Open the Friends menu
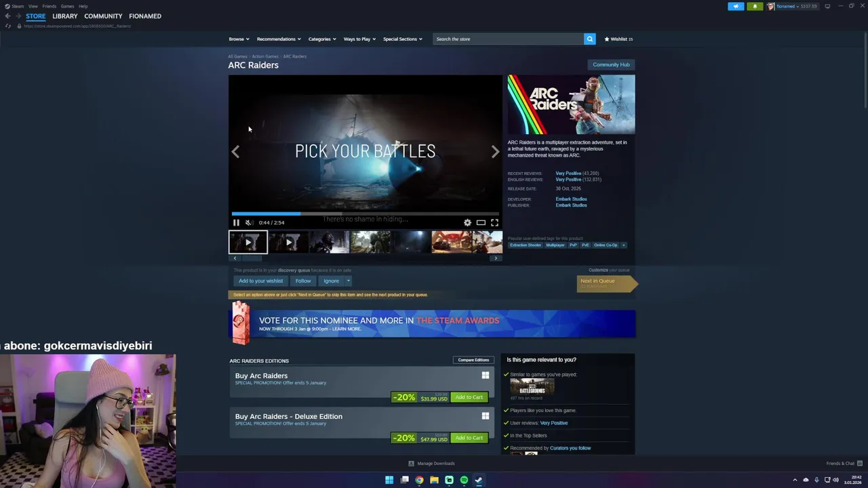 coord(50,6)
